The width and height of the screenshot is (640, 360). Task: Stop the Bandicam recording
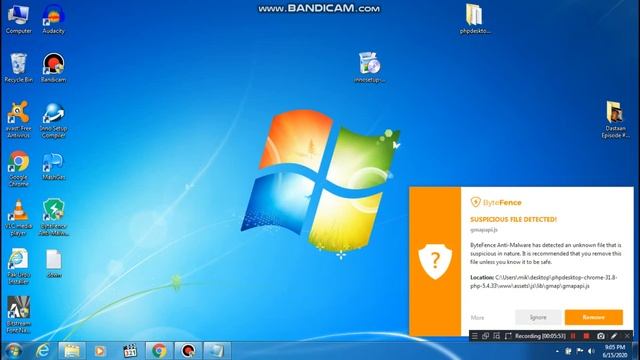[x=587, y=336]
